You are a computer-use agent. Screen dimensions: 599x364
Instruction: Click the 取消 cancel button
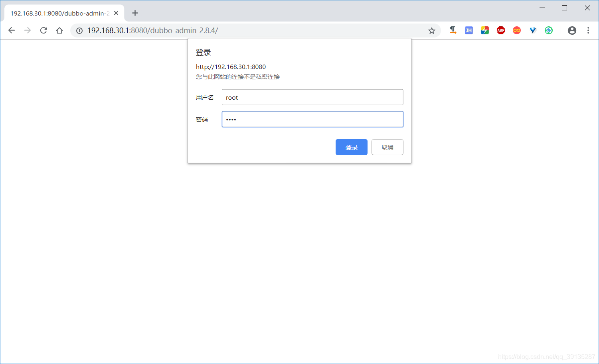click(387, 147)
